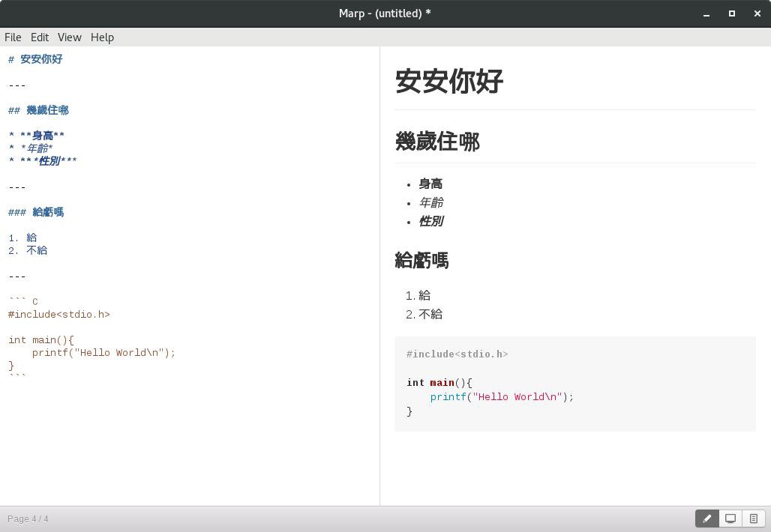Click the printf line in the editor
This screenshot has width=771, height=532.
[x=103, y=353]
